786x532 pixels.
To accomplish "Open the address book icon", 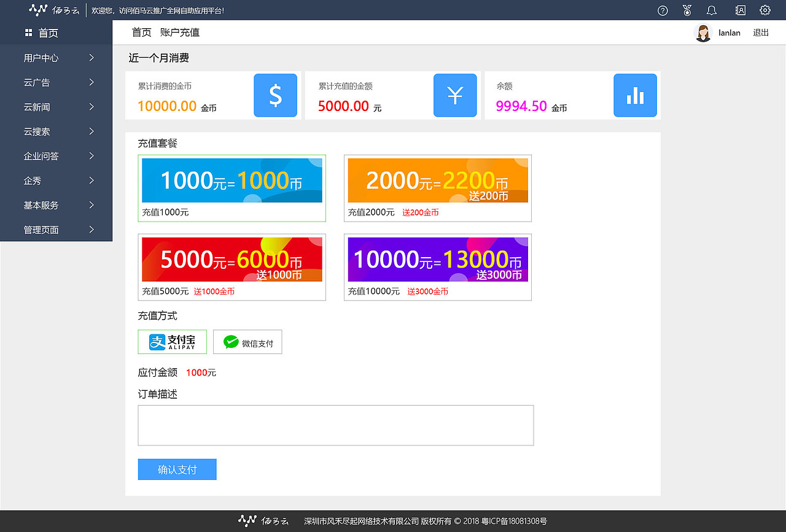I will coord(739,10).
